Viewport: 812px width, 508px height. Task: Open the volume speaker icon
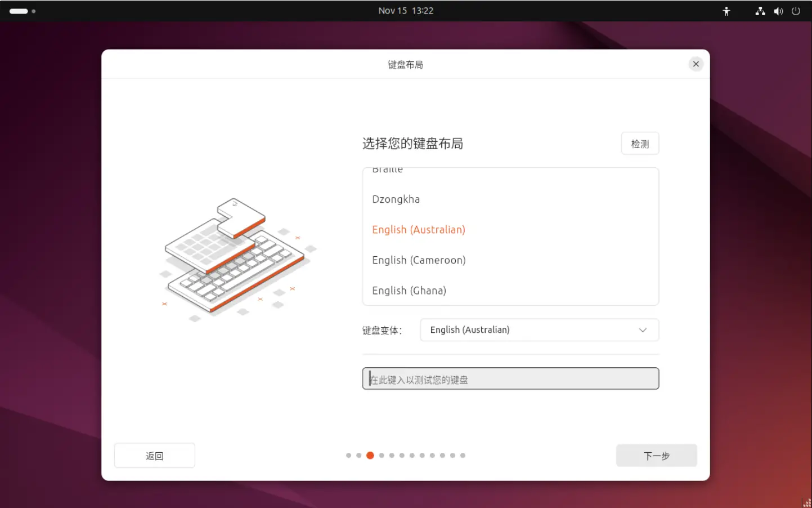pyautogui.click(x=778, y=11)
